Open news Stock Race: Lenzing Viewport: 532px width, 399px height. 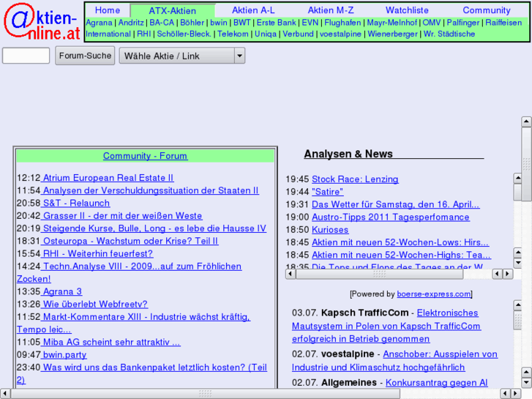[x=355, y=179]
